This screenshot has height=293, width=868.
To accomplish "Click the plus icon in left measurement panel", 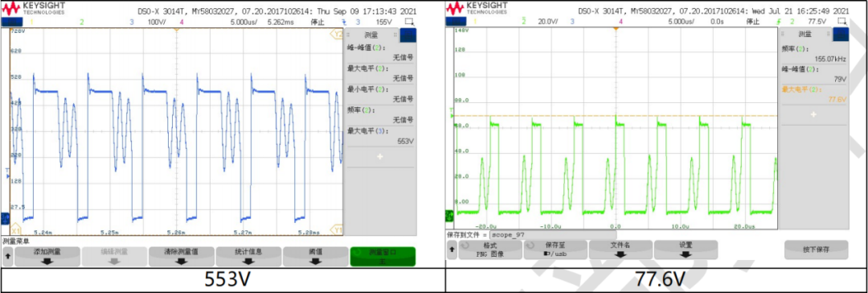I will [379, 156].
